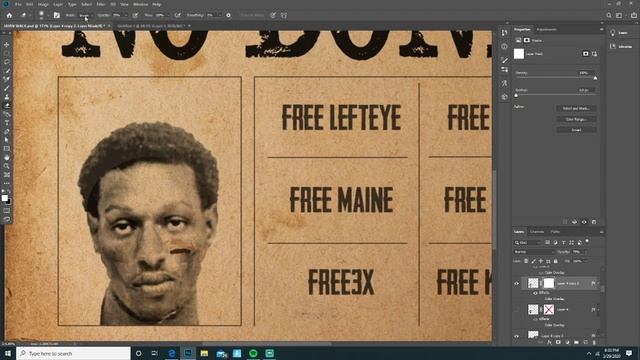Image resolution: width=640 pixels, height=360 pixels.
Task: Switch to the second document tab
Action: [151, 26]
